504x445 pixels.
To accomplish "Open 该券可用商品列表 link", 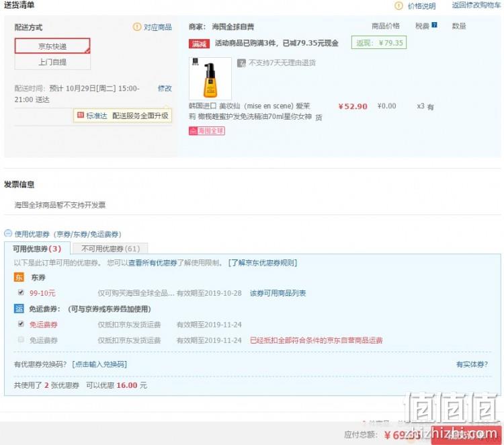I will pyautogui.click(x=278, y=293).
